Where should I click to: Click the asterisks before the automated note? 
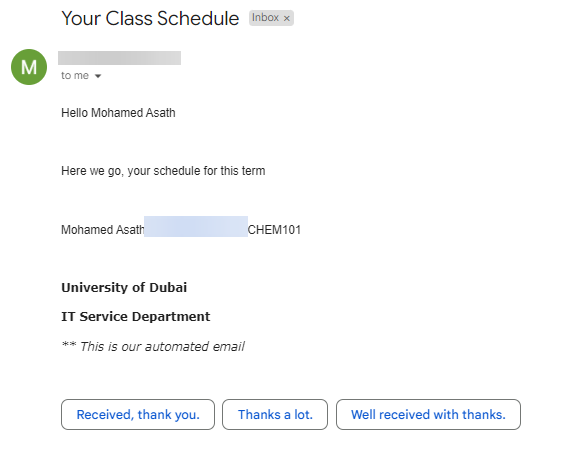pos(69,344)
